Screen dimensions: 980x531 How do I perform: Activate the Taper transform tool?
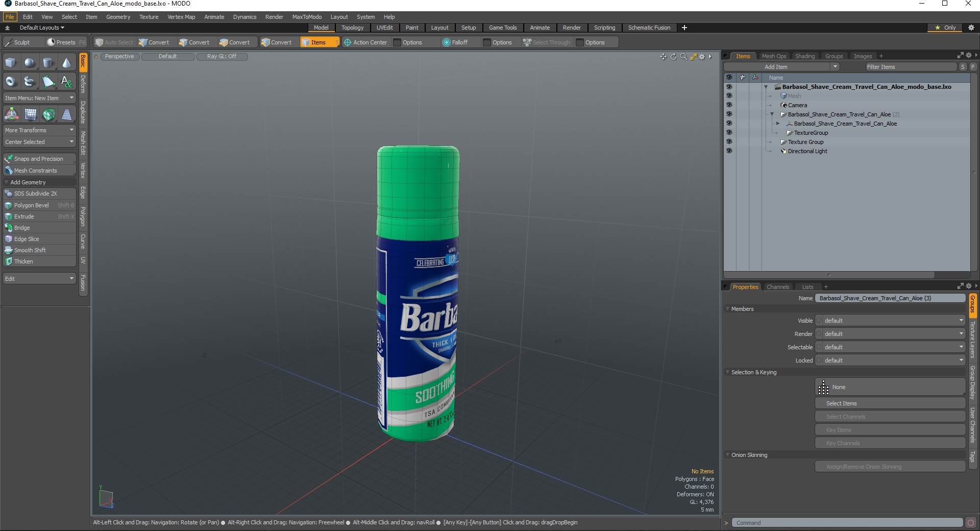(x=66, y=114)
